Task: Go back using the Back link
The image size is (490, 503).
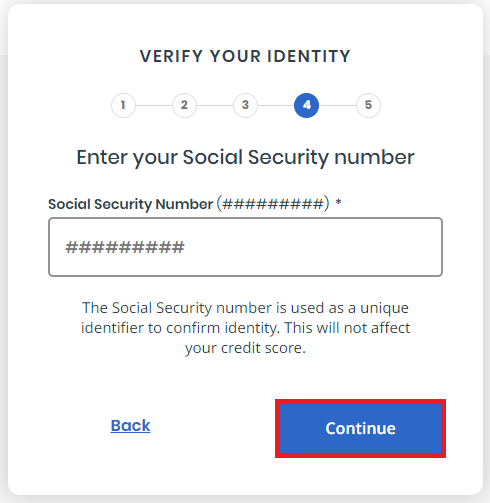Action: coord(130,426)
